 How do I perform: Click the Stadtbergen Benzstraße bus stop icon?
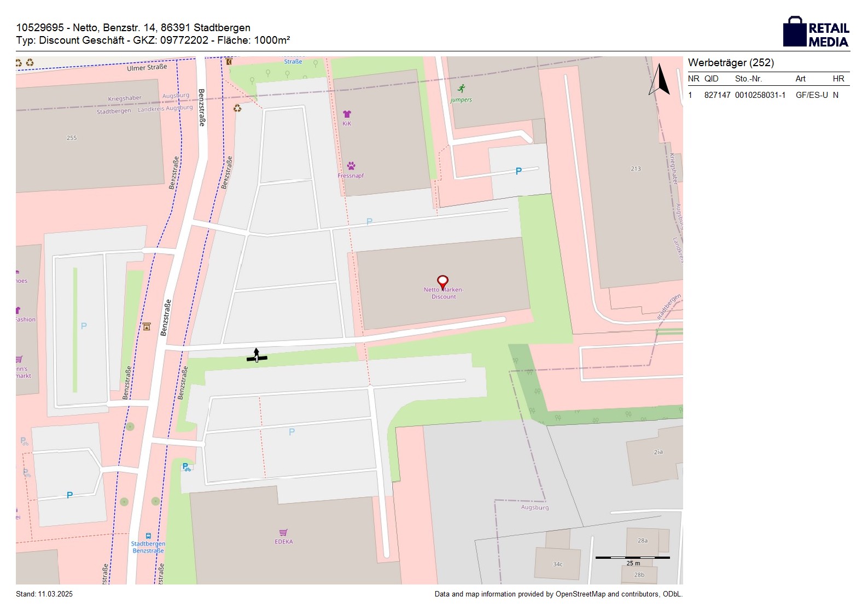click(148, 536)
